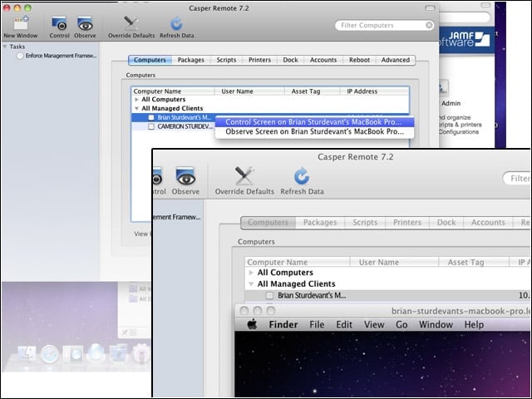Choose Observe Screen on Brian Sturdevant's MacBook Pro

tap(314, 131)
